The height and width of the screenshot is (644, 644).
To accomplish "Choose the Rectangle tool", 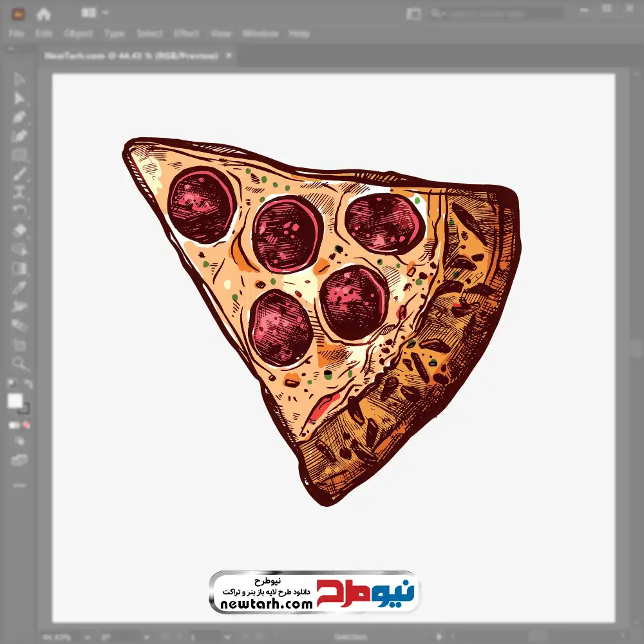I will pos(19,155).
